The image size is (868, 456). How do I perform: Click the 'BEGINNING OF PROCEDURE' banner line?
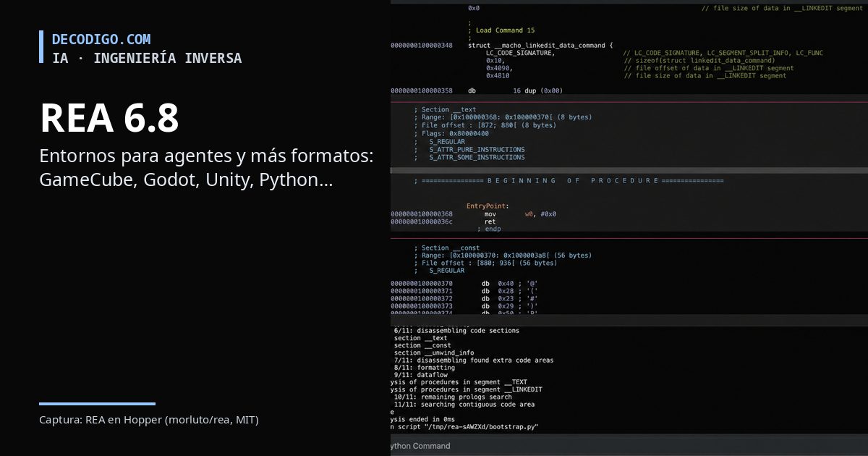[569, 181]
